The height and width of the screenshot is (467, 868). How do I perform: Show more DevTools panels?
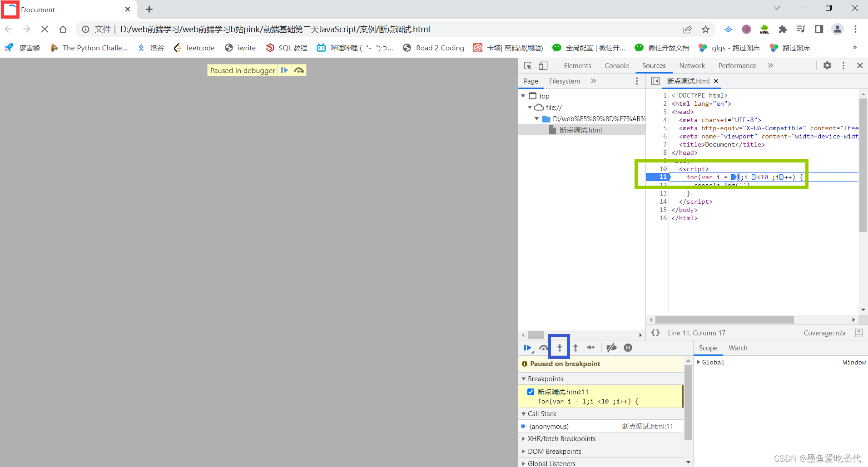click(x=770, y=65)
